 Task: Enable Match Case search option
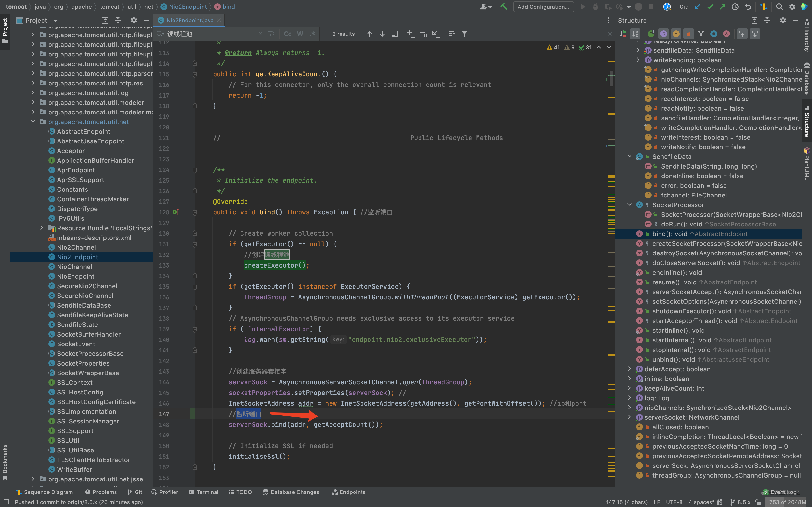coord(288,34)
